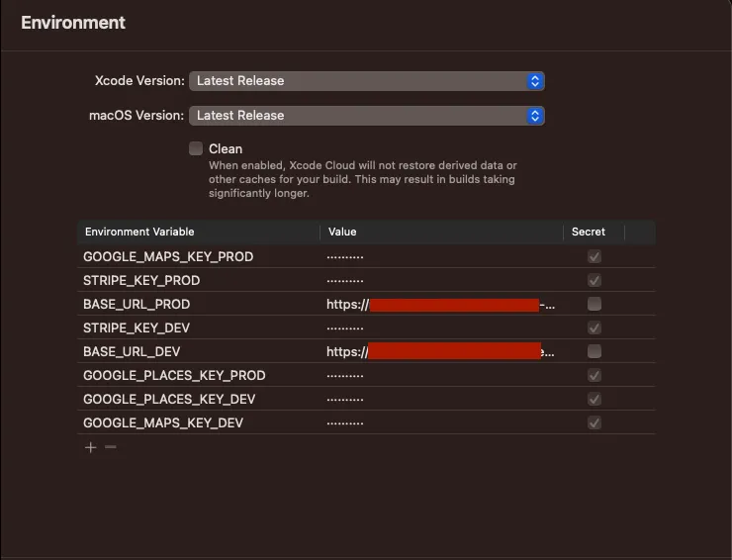Click the Xcode Version label

point(139,81)
